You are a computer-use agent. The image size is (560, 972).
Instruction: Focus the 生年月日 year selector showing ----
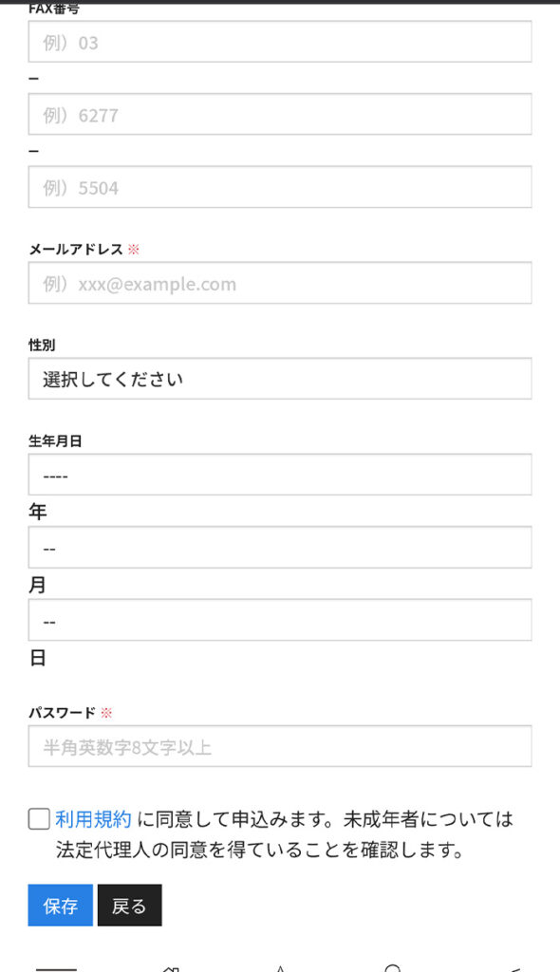280,474
